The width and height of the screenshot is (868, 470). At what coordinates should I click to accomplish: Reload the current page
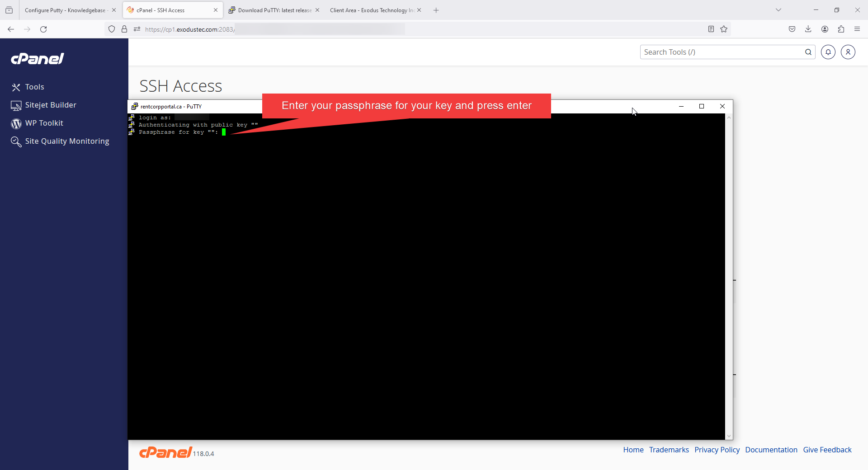tap(43, 29)
